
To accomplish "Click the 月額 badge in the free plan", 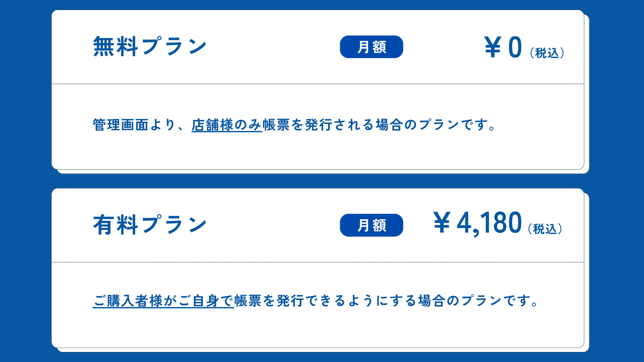I will coord(371,47).
